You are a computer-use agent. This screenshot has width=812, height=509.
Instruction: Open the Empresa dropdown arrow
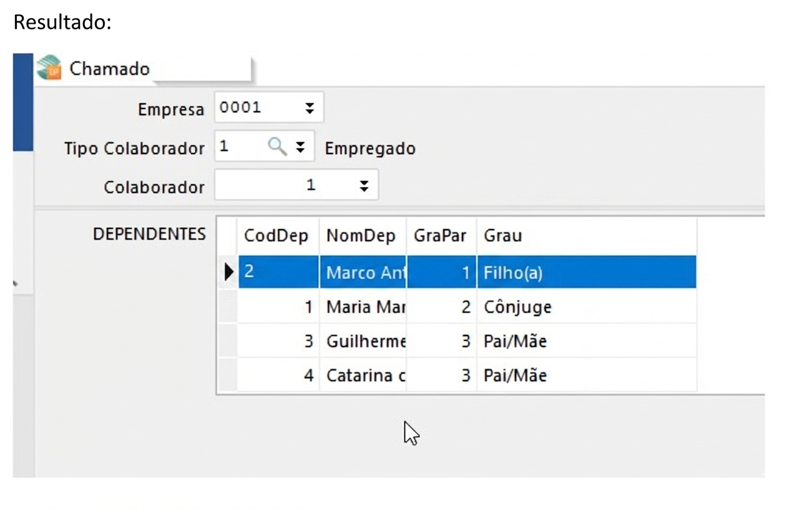[309, 109]
